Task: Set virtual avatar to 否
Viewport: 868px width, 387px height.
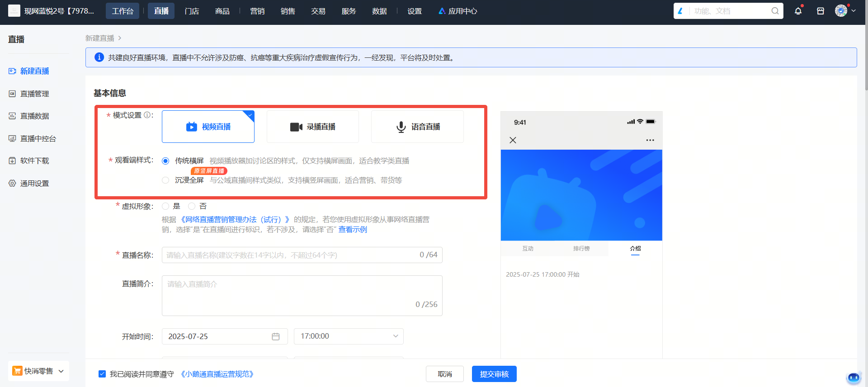Action: (192, 206)
